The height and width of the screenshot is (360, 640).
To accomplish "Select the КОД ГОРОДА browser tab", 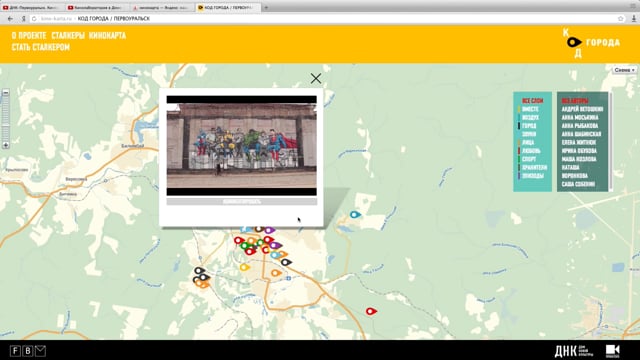I will click(227, 8).
